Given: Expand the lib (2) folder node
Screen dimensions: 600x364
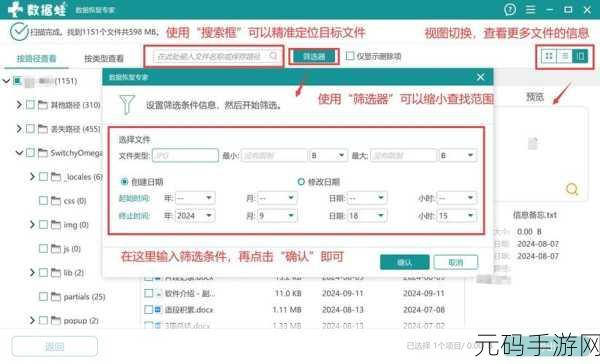Looking at the screenshot, I should (x=32, y=273).
